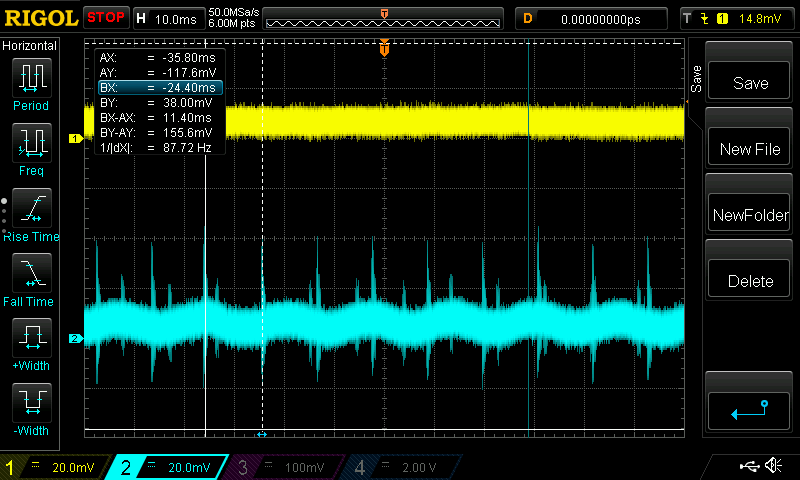Click the waveform memory overview bar

[x=383, y=18]
